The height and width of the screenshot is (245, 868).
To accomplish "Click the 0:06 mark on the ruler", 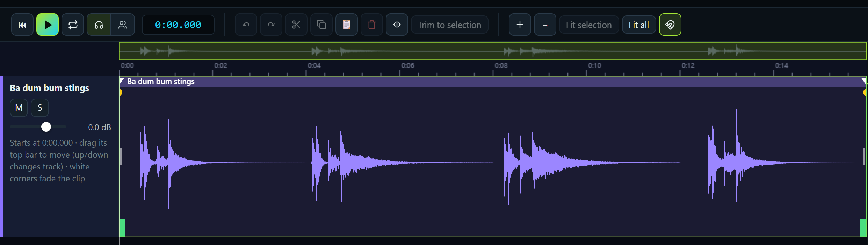I will pos(407,65).
